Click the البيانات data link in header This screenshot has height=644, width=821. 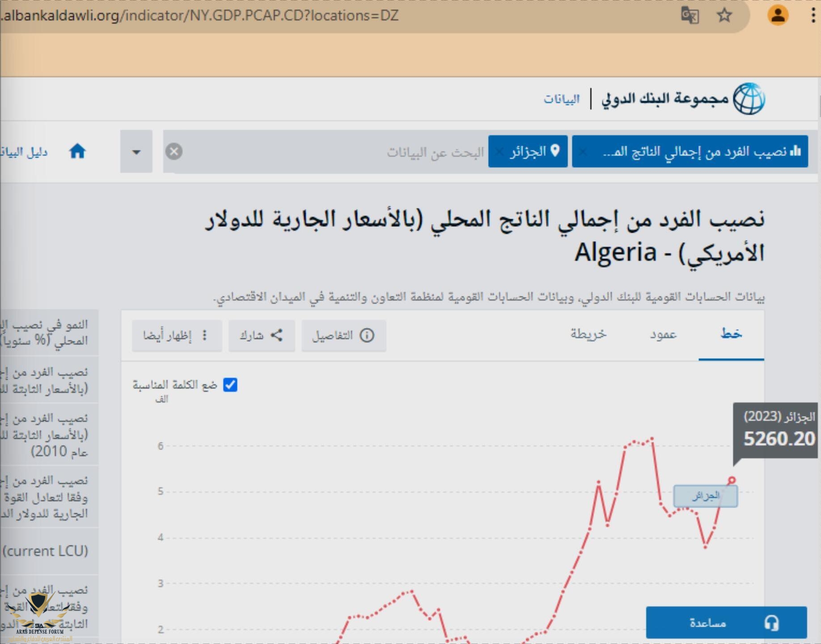[561, 99]
